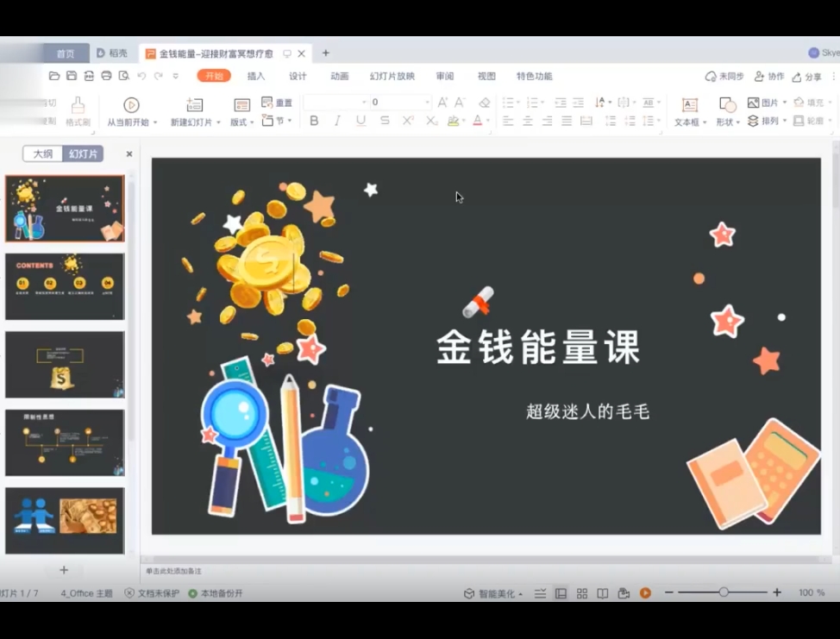Toggle bold formatting
Image resolution: width=840 pixels, height=639 pixels.
315,121
